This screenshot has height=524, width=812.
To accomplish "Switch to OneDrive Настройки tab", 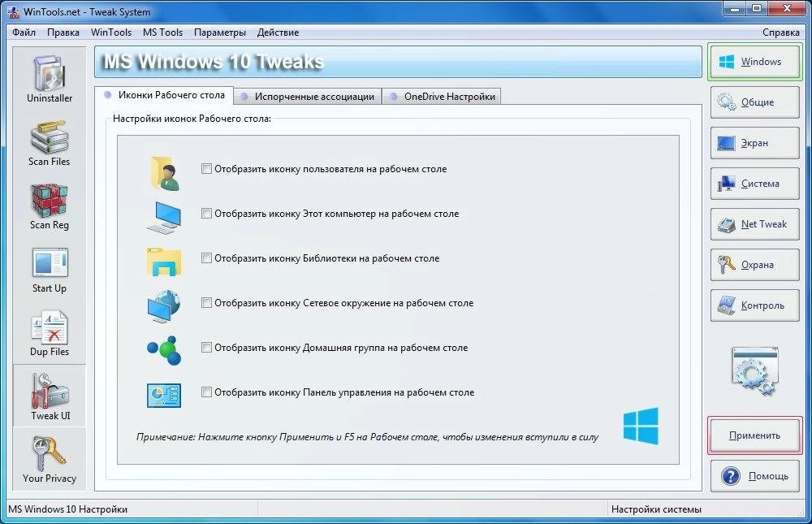I will tap(442, 97).
